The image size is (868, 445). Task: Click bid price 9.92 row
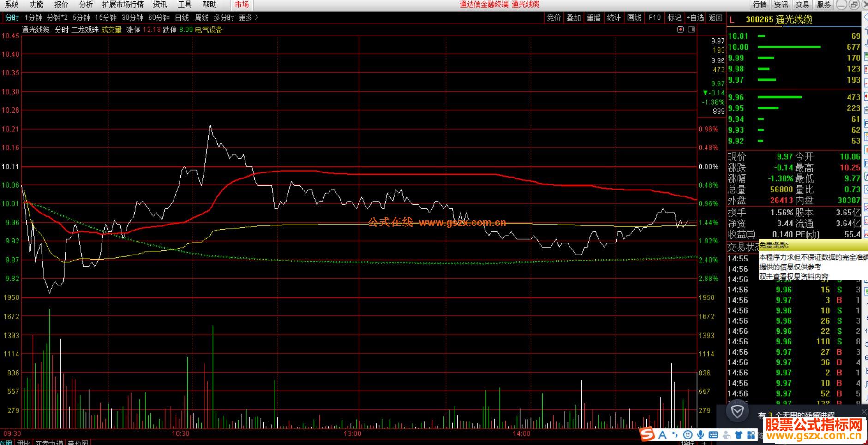[794, 141]
